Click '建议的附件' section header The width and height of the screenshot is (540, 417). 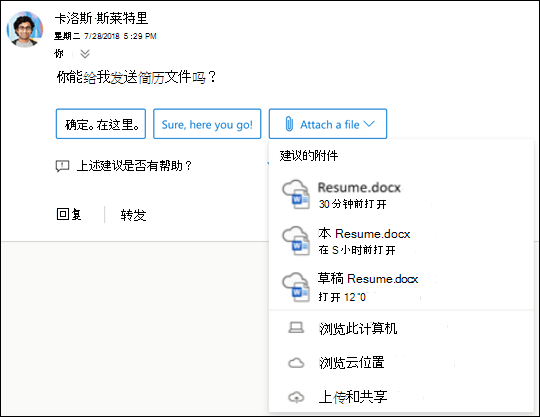point(309,156)
